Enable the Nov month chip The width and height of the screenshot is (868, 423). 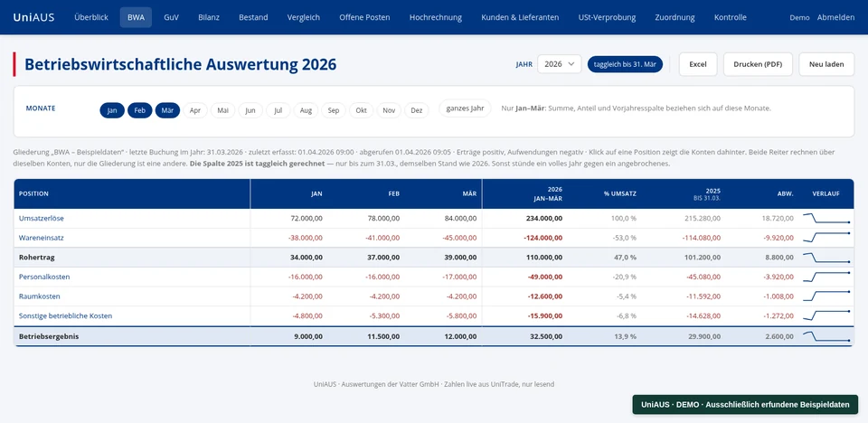pyautogui.click(x=389, y=110)
